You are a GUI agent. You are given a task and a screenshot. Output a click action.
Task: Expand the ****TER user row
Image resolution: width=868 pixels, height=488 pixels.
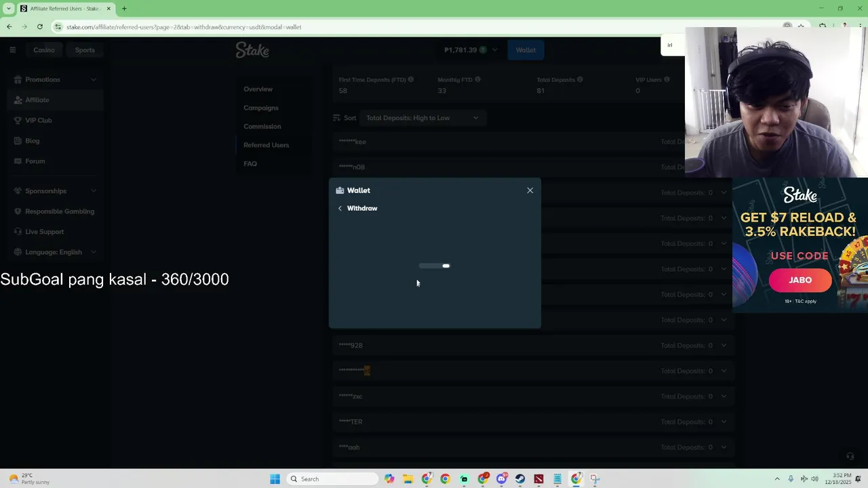[724, 422]
